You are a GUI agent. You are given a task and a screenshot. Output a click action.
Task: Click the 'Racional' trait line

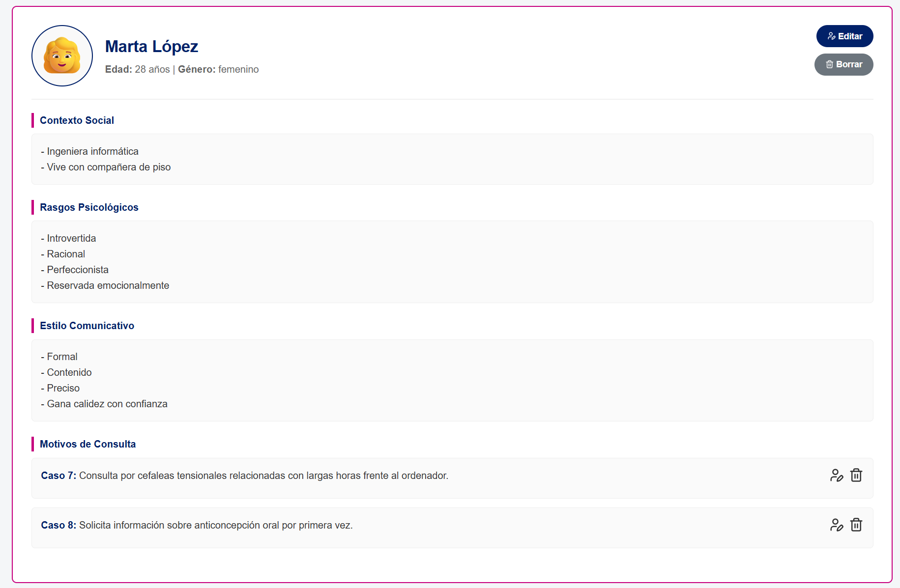click(63, 254)
